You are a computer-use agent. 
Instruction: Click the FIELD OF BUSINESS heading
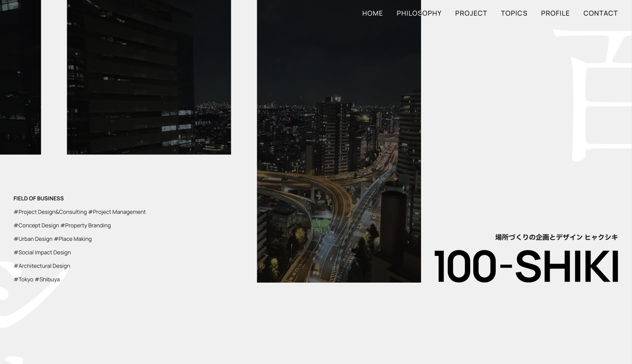click(39, 198)
